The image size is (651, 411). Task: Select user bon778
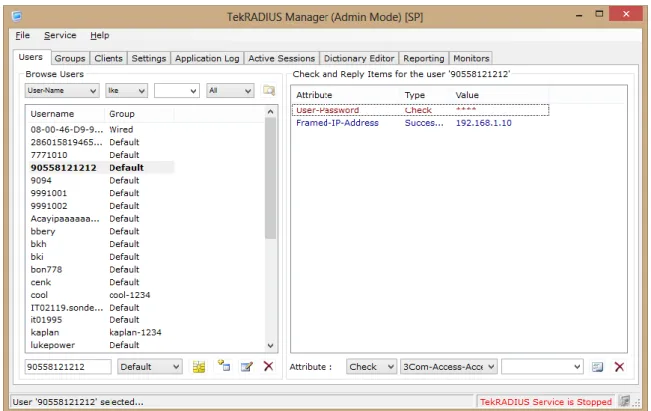(100, 269)
